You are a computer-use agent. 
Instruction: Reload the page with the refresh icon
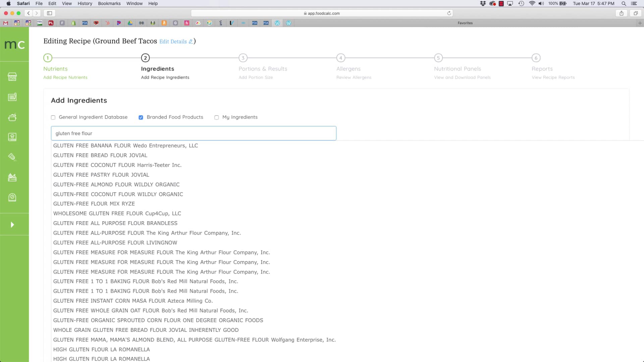click(x=449, y=13)
